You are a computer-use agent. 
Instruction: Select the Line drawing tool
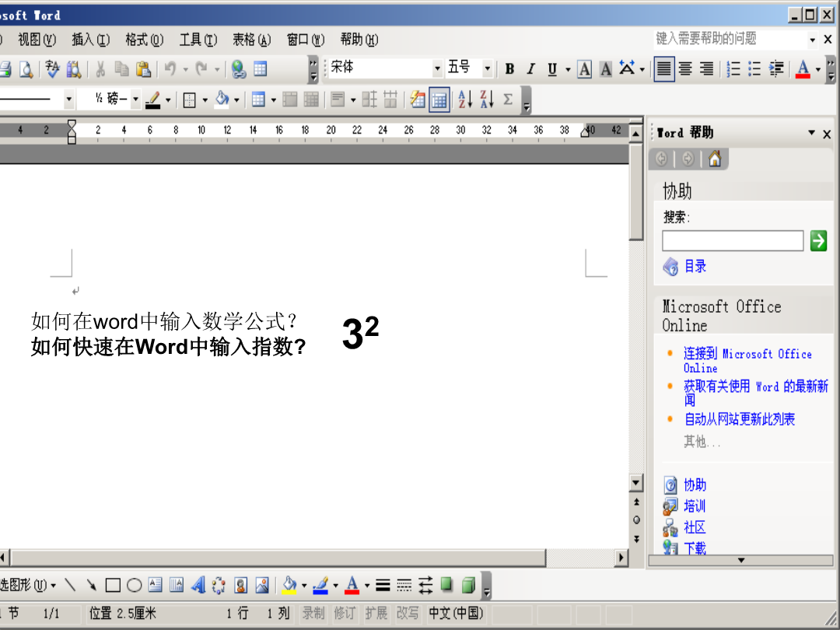(70, 584)
